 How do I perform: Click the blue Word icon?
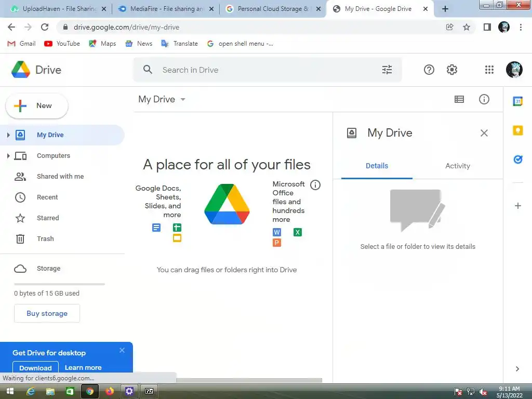(x=277, y=232)
